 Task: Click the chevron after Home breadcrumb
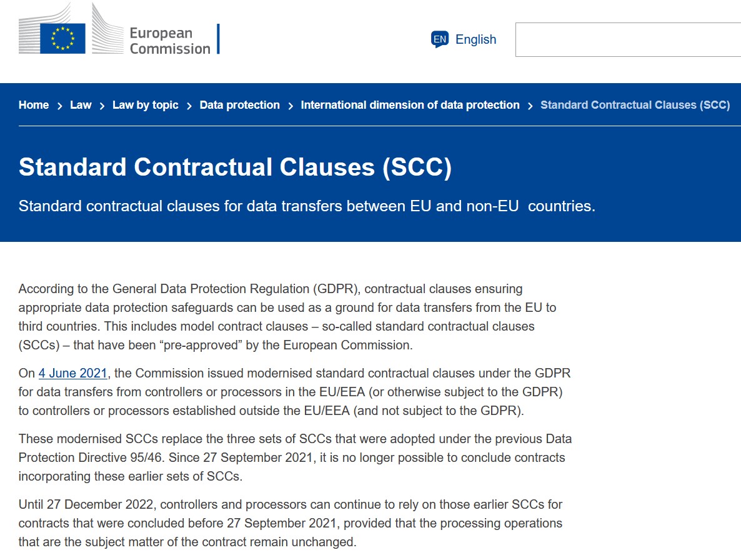[59, 106]
